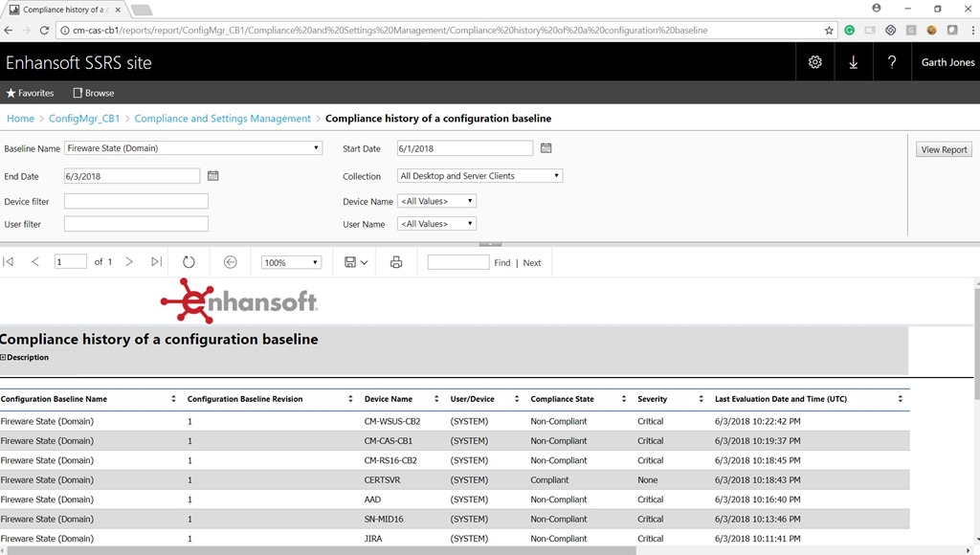Open the Chrome three-dot menu

(972, 30)
